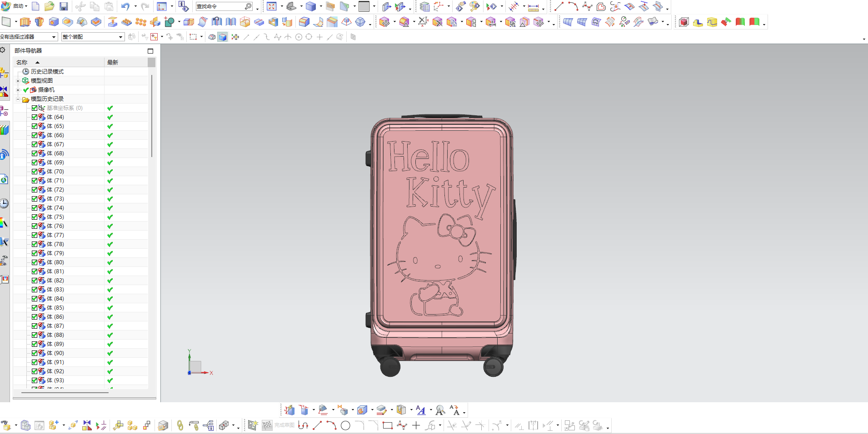Select the Shaded with Edges cube icon
The width and height of the screenshot is (868, 434).
[311, 6]
